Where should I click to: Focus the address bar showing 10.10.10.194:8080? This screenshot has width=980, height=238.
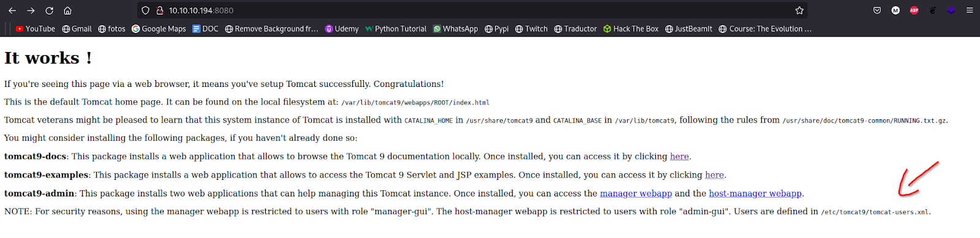(472, 10)
